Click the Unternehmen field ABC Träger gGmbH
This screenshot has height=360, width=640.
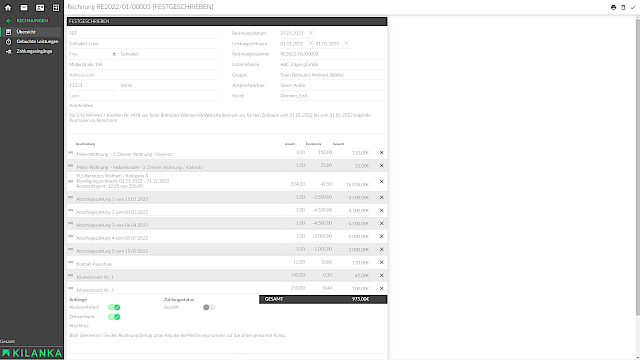pos(331,64)
